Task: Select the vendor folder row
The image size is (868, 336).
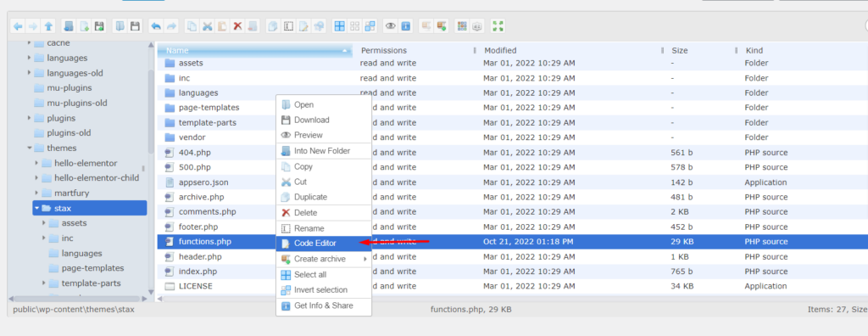Action: pos(513,137)
